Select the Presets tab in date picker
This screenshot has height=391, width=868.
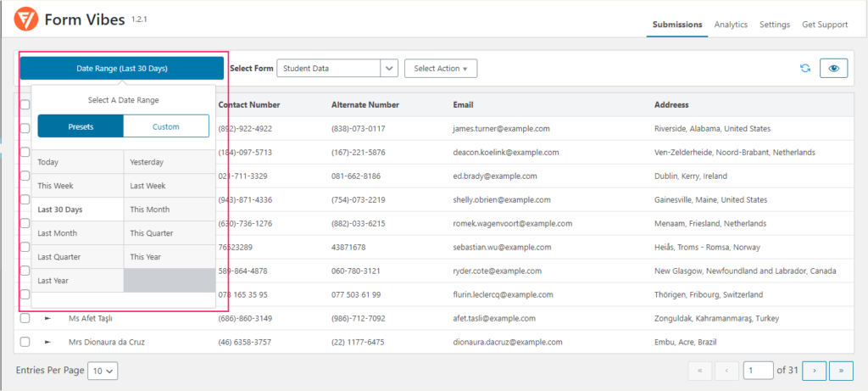[x=81, y=126]
